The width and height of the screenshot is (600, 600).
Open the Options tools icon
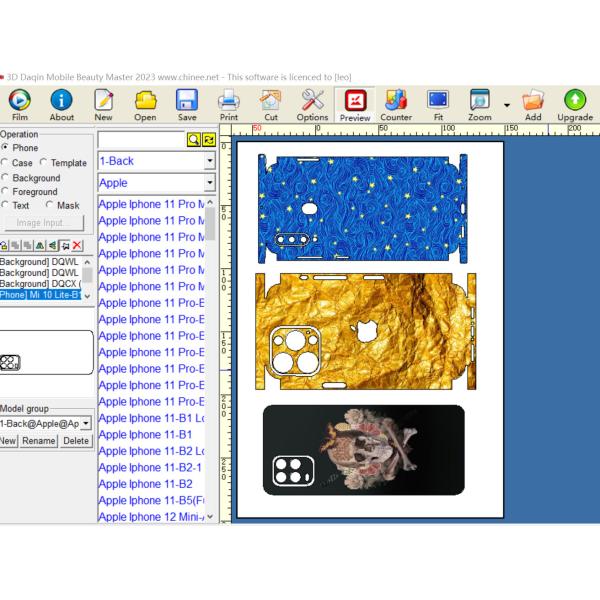pos(312,100)
